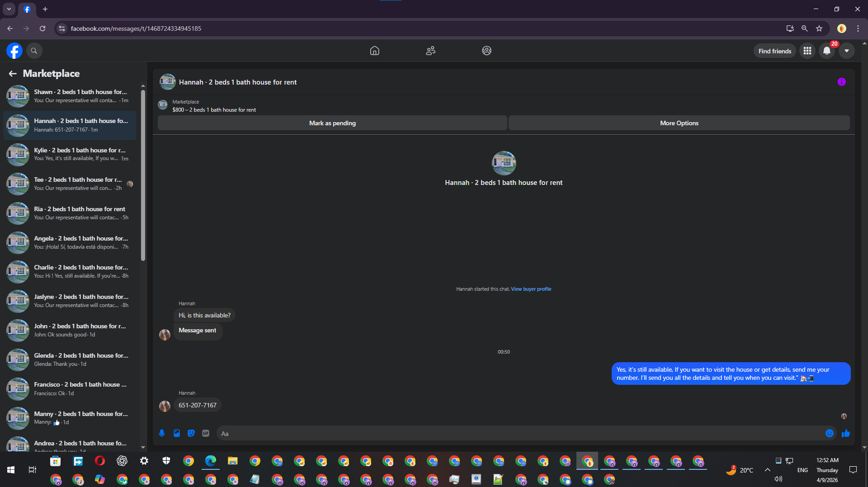Open ChatGPT from the taskbar
Image resolution: width=868 pixels, height=487 pixels.
click(x=122, y=461)
